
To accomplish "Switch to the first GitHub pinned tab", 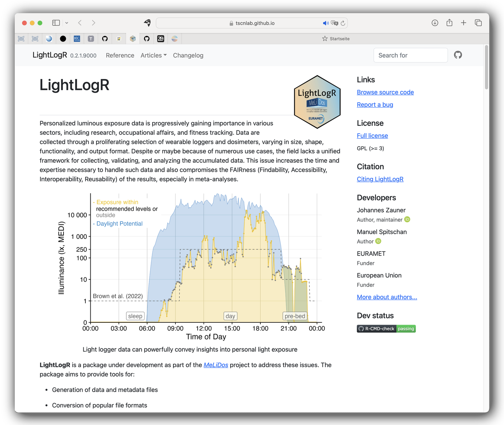I will point(105,39).
